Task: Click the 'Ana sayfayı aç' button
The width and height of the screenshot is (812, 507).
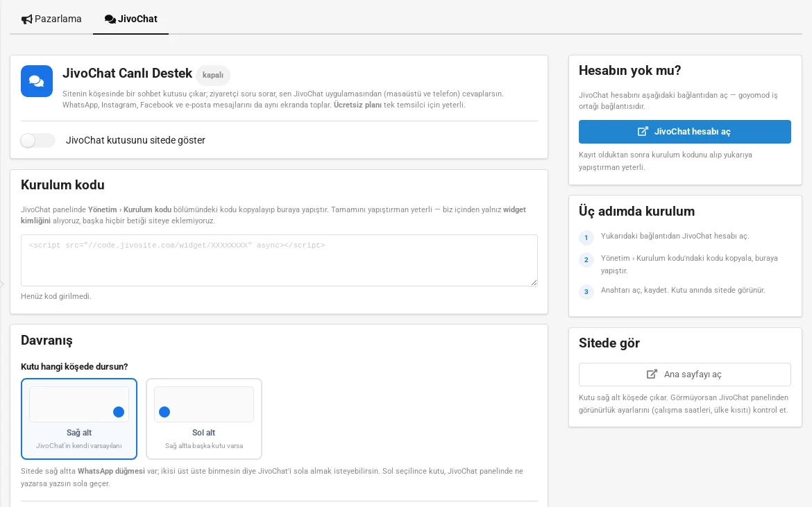Action: click(x=684, y=374)
